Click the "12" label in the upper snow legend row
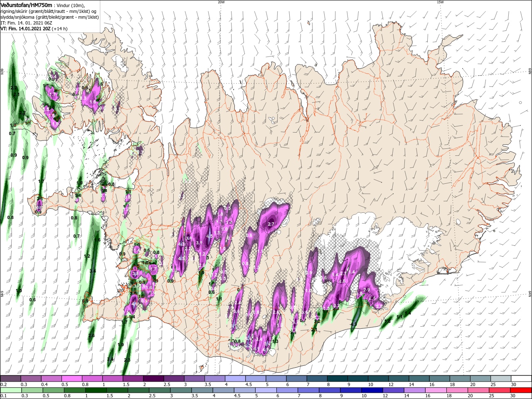Viewport: 532px width, 399px height. click(x=391, y=384)
